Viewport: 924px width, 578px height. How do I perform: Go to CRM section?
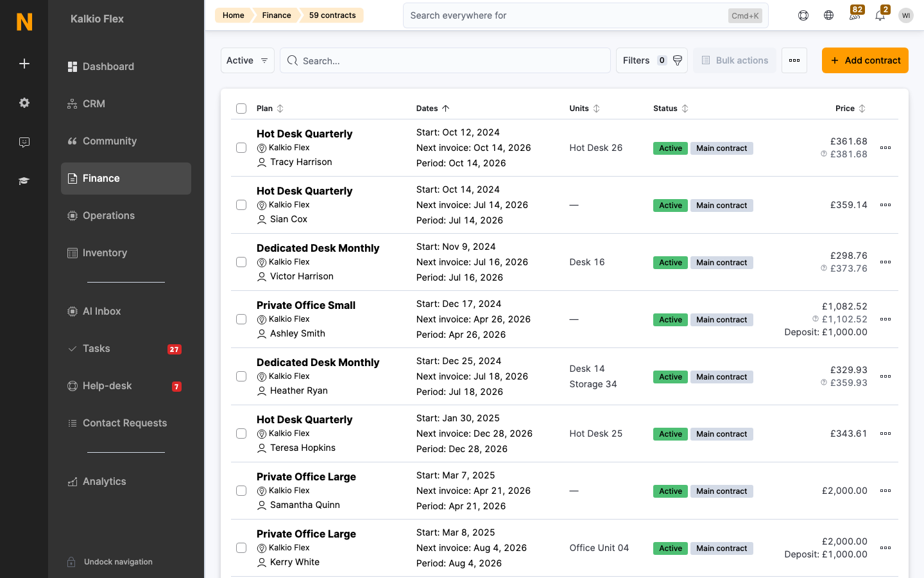tap(126, 104)
